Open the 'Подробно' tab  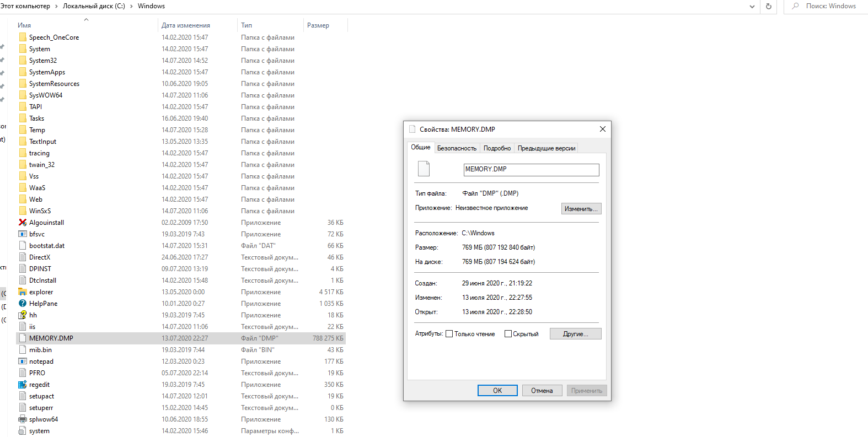[x=497, y=148]
